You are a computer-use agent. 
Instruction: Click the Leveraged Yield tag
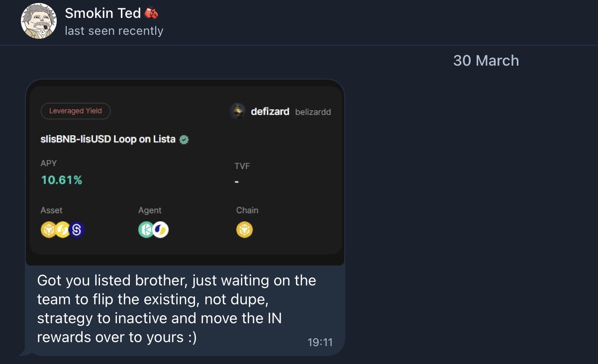pyautogui.click(x=76, y=111)
